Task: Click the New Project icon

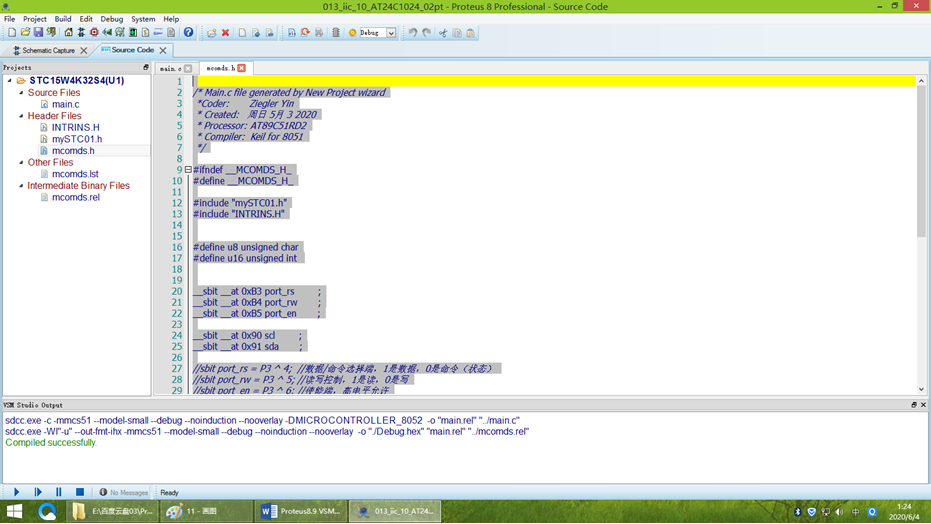Action: pos(11,33)
